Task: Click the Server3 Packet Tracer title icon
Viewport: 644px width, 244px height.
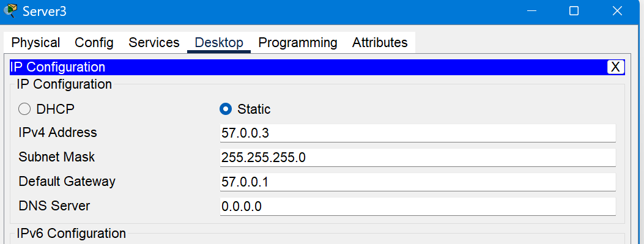Action: click(10, 10)
